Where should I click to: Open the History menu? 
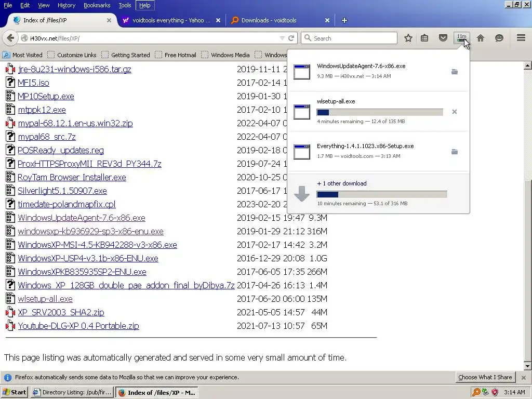coord(66,5)
